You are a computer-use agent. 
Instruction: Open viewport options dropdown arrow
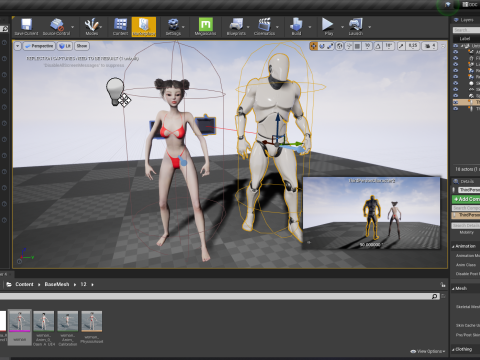[18, 46]
